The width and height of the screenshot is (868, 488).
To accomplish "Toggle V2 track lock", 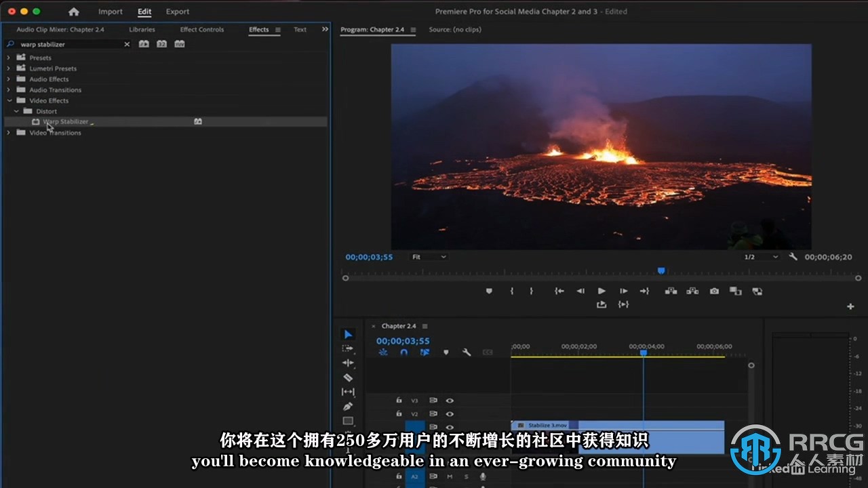I will click(399, 413).
